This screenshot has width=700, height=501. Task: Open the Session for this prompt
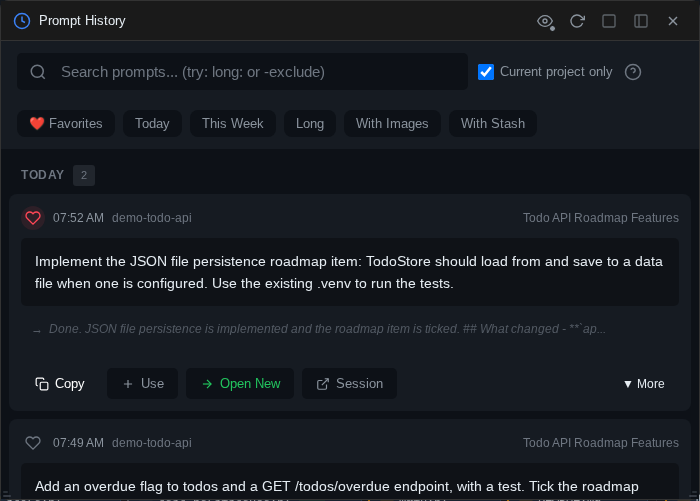(x=350, y=384)
